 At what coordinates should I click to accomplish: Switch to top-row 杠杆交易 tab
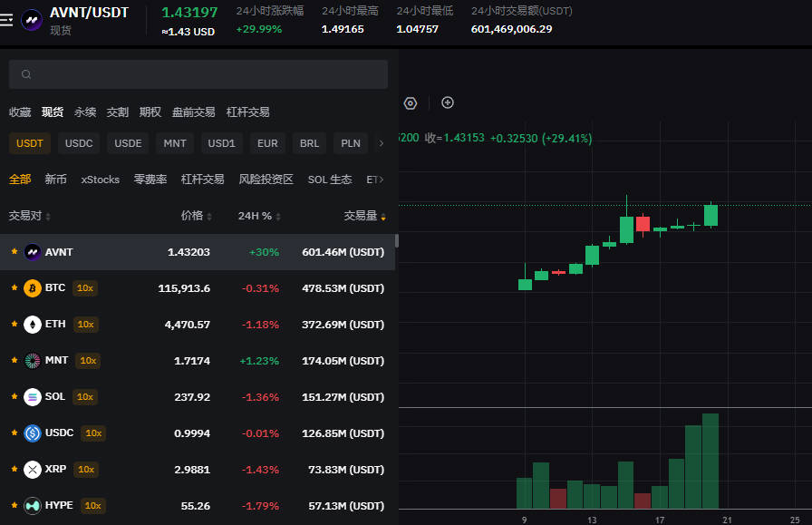pos(248,112)
